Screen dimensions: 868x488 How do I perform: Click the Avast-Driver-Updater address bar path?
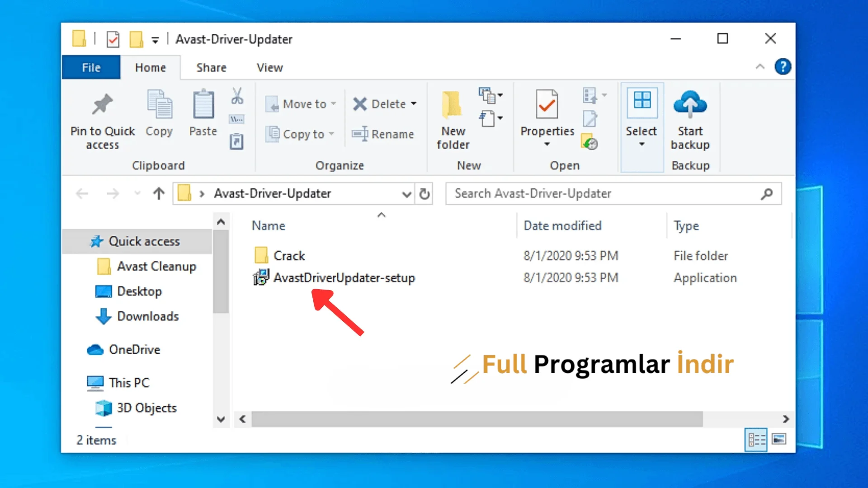pyautogui.click(x=272, y=194)
